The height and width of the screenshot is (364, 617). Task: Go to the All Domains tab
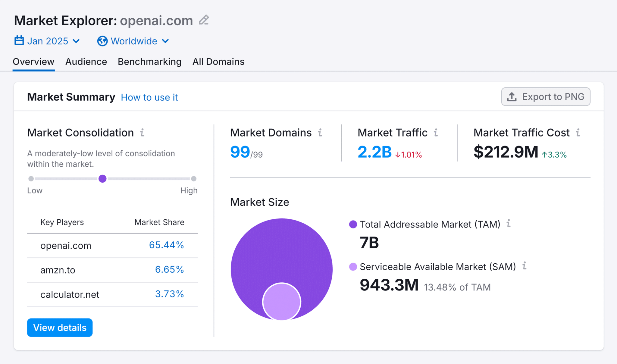(x=218, y=62)
